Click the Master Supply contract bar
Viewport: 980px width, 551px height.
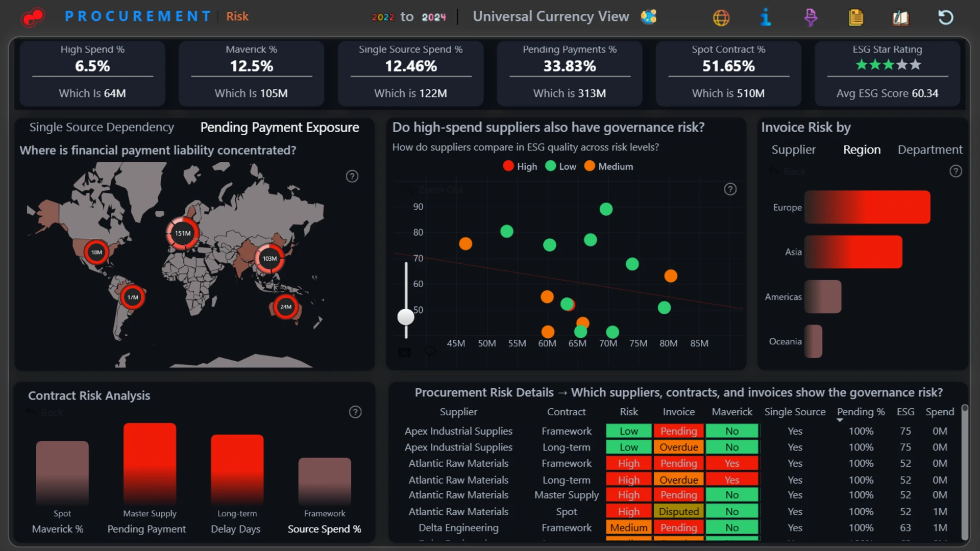(x=150, y=464)
